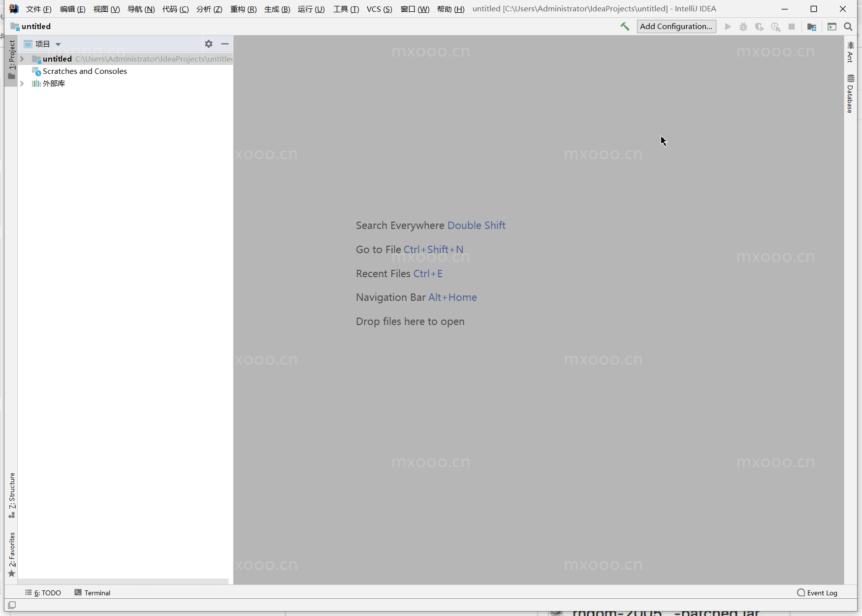Hide the Project panel with minus icon
Image resolution: width=862 pixels, height=616 pixels.
(225, 44)
